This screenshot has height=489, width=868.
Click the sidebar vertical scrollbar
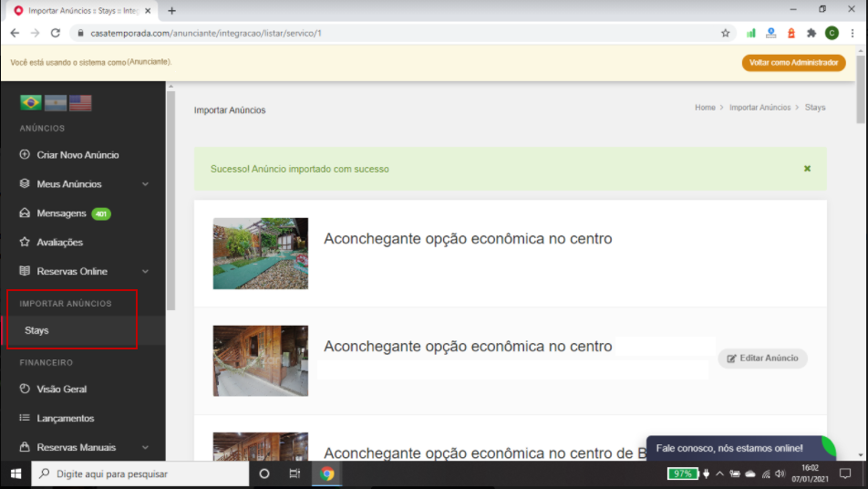[x=170, y=200]
